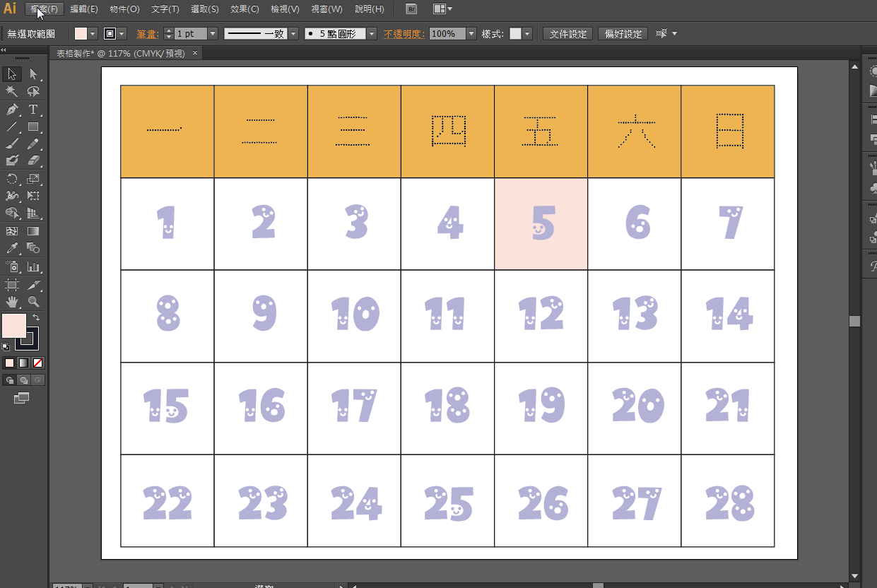Select the Blob Brush tool
The height and width of the screenshot is (588, 877).
click(x=11, y=161)
